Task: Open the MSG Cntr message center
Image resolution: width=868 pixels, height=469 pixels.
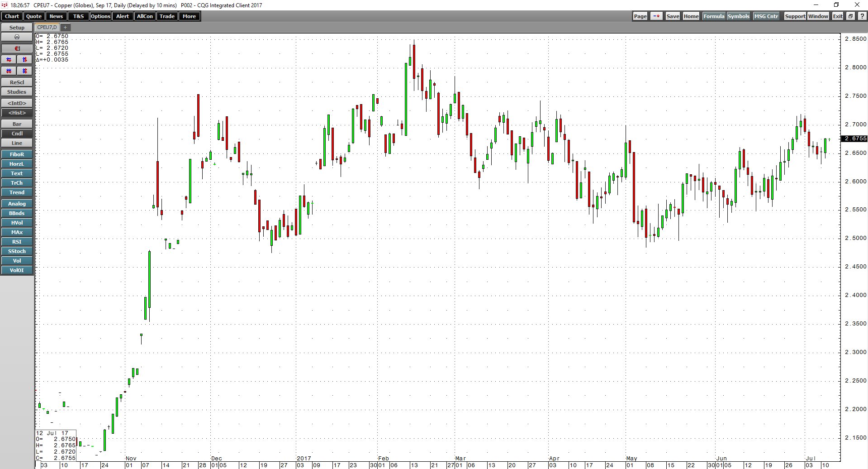Action: [766, 16]
